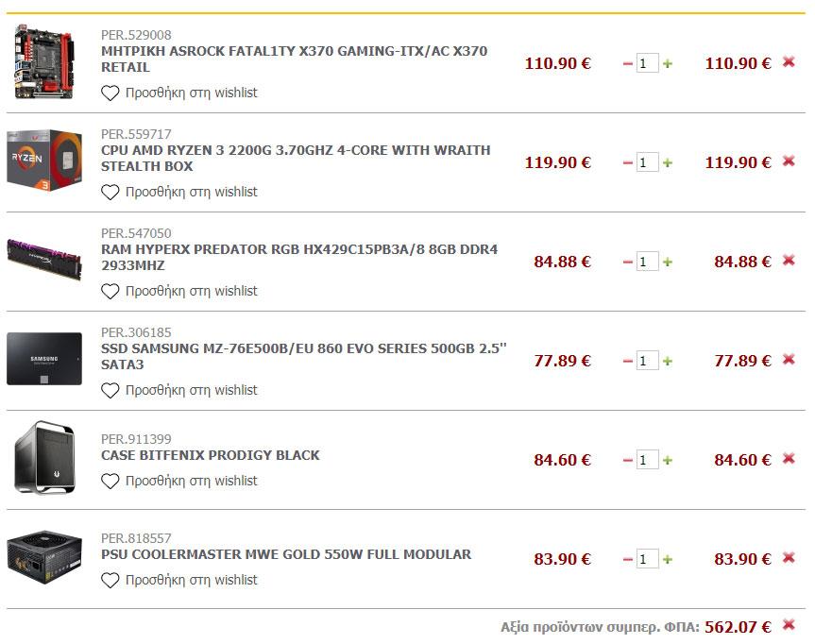Click the Bitfenix Prodigy case thumbnail

pyautogui.click(x=44, y=458)
